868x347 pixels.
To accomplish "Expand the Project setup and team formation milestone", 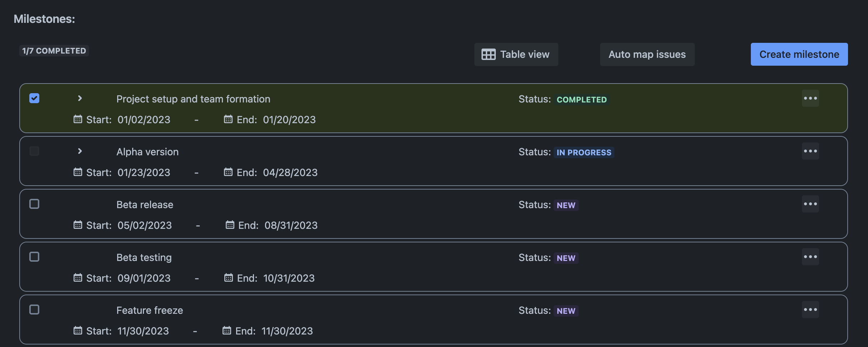I will coord(80,98).
